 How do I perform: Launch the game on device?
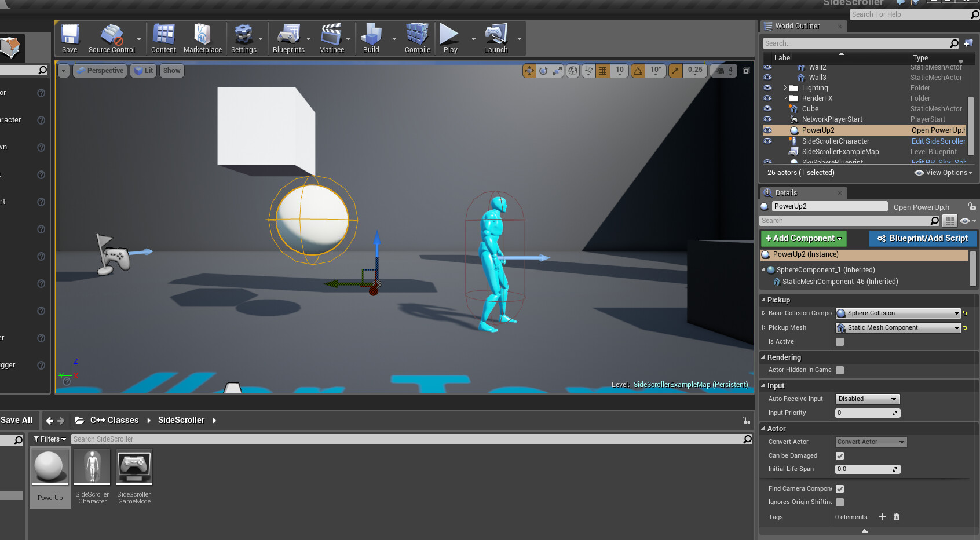[x=496, y=38]
